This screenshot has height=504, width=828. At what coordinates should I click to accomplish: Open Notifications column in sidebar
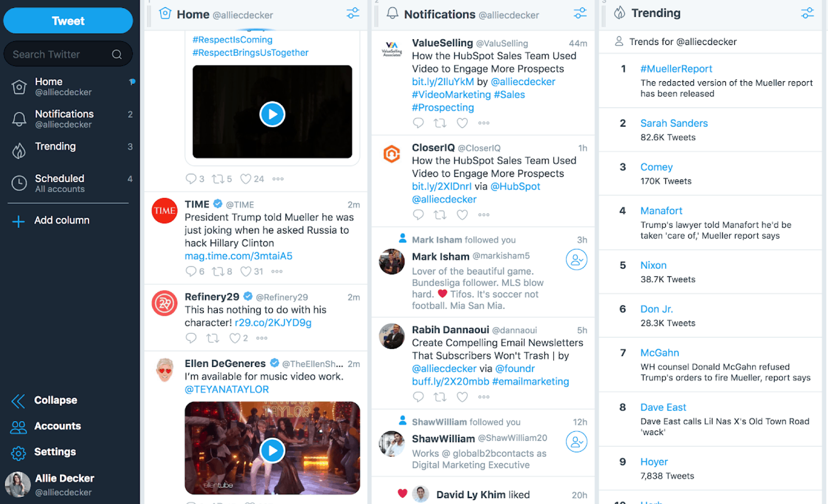[x=70, y=119]
